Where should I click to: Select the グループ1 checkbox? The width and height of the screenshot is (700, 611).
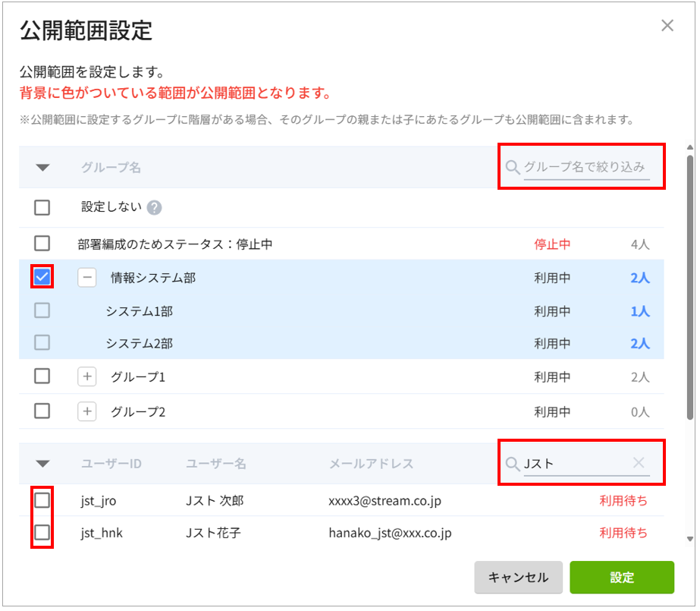42,376
